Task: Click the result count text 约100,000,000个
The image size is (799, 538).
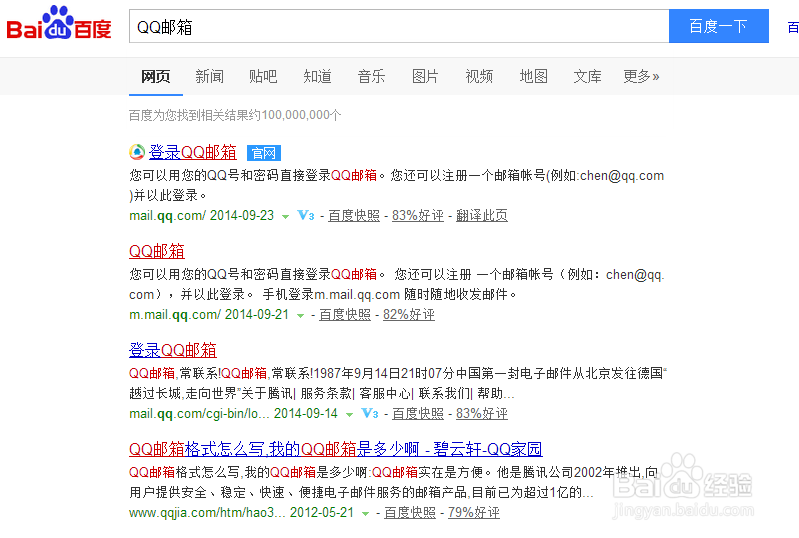Action: [295, 115]
